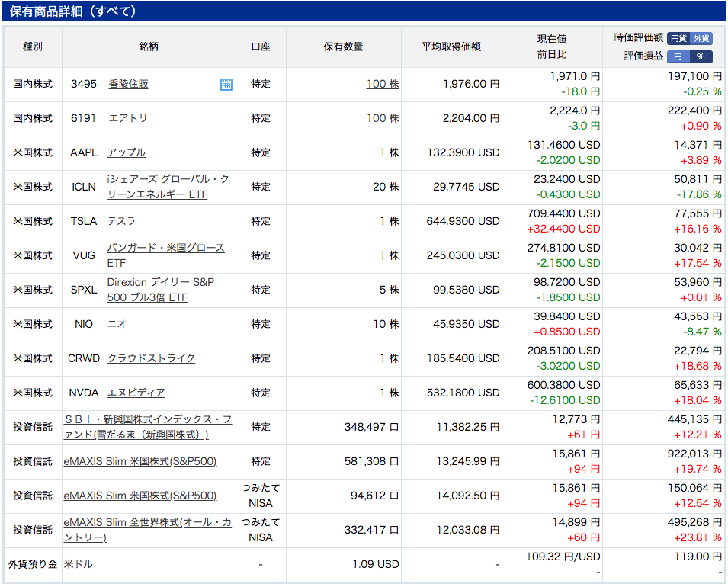The height and width of the screenshot is (587, 728).
Task: Click Tesla's 709.4400 USD current price
Action: pyautogui.click(x=563, y=213)
